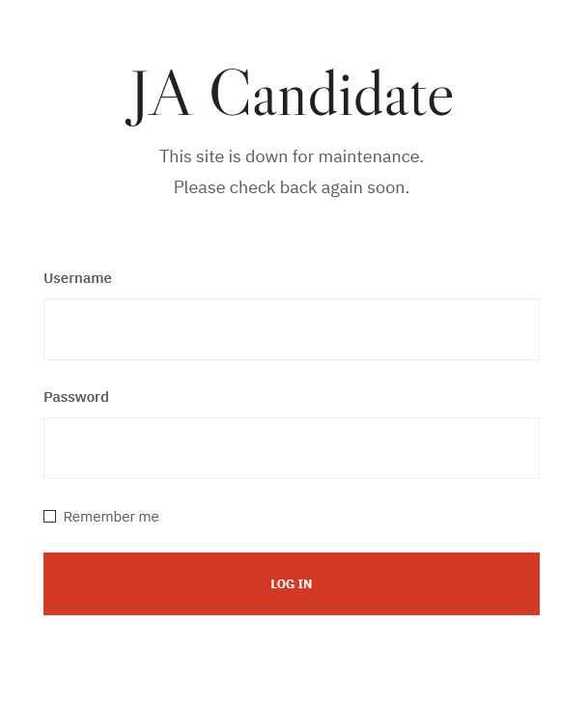Click the "site is down for maintenance" text
The width and height of the screenshot is (588, 708).
(291, 156)
